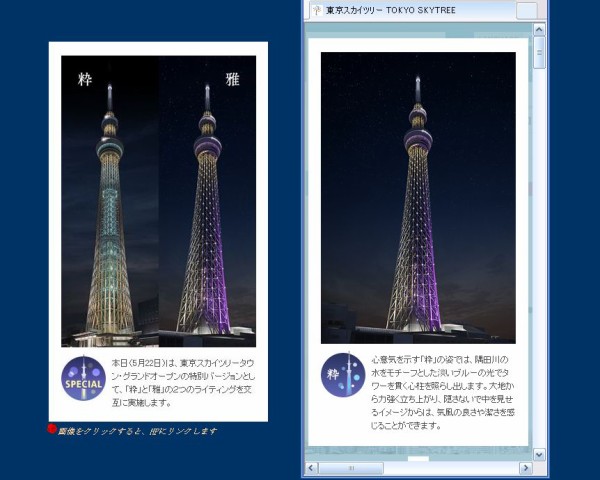Click the 粋 label on the left tower image
600x480 pixels.
coord(85,80)
